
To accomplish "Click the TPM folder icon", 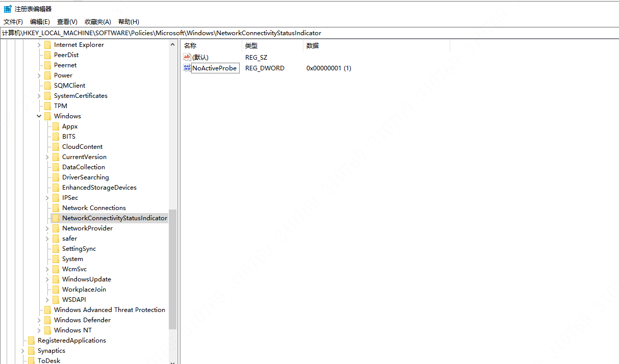I will pos(47,106).
